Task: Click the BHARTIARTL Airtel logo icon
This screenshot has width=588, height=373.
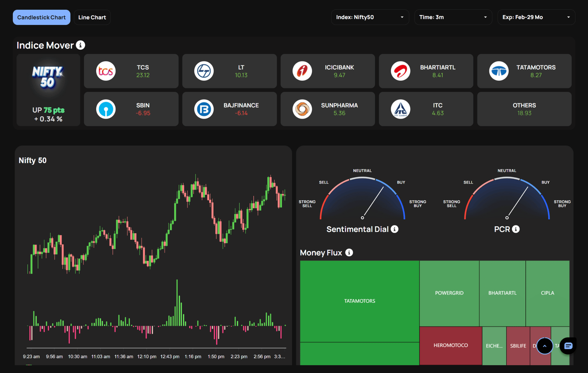Action: point(400,71)
